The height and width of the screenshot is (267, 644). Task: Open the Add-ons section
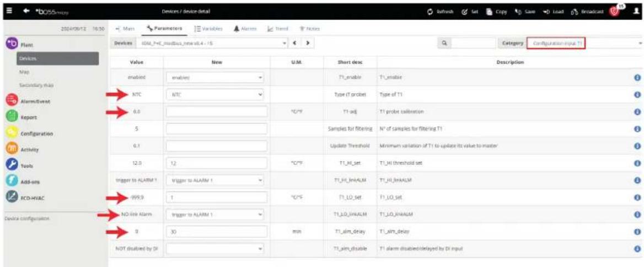(x=23, y=181)
